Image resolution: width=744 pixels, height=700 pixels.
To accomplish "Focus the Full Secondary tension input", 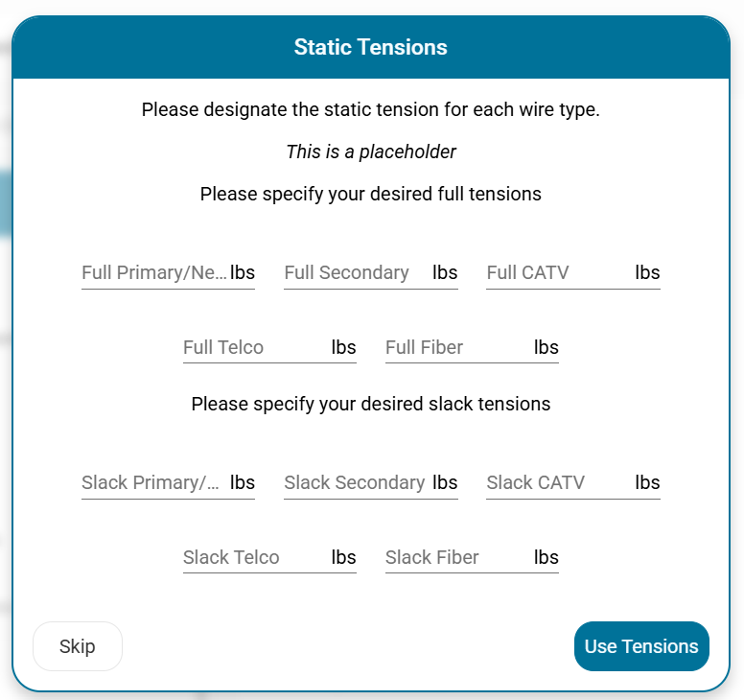I will tap(357, 273).
